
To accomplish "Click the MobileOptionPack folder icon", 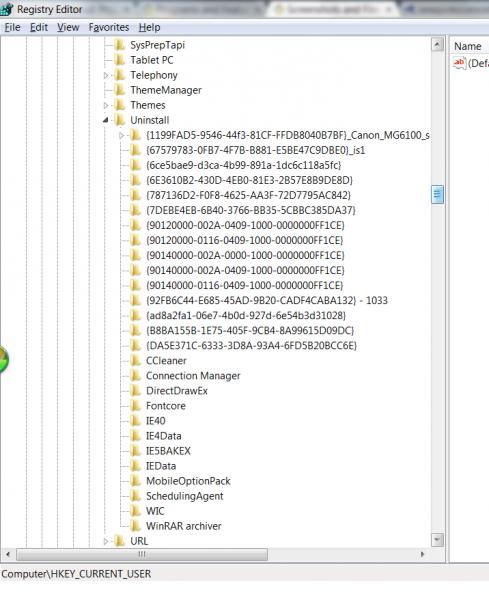I will [135, 481].
